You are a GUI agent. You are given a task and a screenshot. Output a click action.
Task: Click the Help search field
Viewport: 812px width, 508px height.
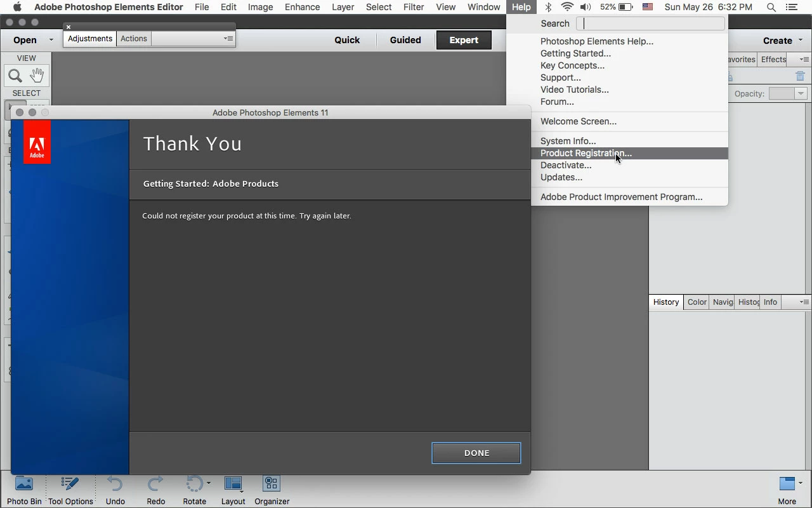point(650,23)
